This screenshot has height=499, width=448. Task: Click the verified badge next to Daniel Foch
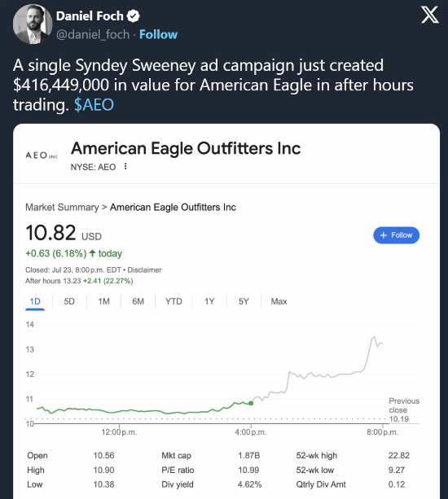[x=133, y=16]
